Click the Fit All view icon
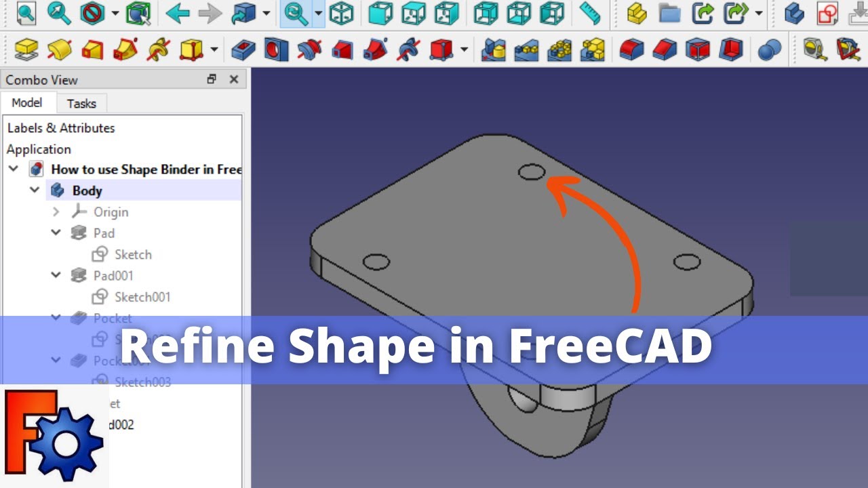The width and height of the screenshot is (868, 488). click(26, 13)
